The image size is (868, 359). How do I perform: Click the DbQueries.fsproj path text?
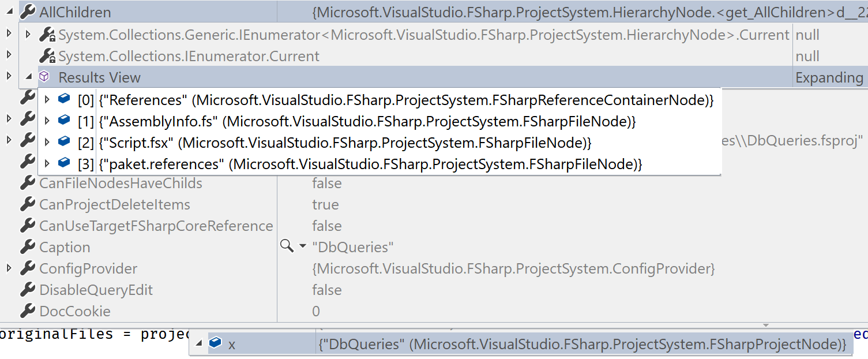coord(792,141)
